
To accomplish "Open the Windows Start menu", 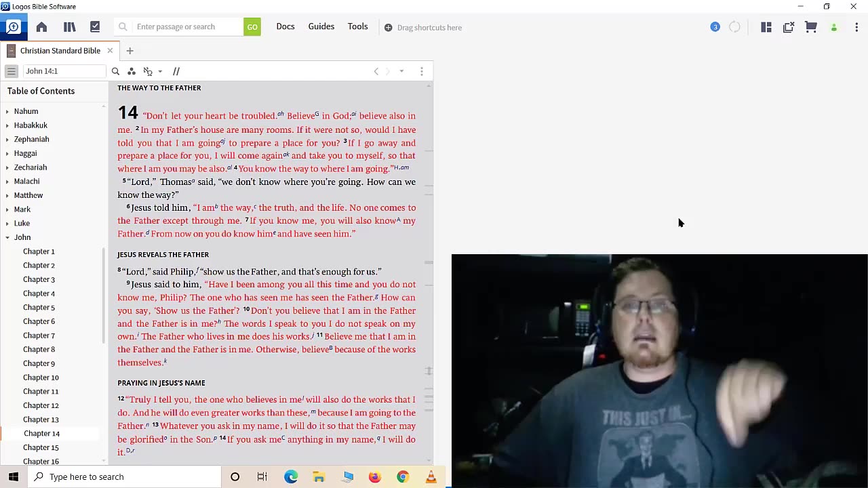I will tap(13, 477).
